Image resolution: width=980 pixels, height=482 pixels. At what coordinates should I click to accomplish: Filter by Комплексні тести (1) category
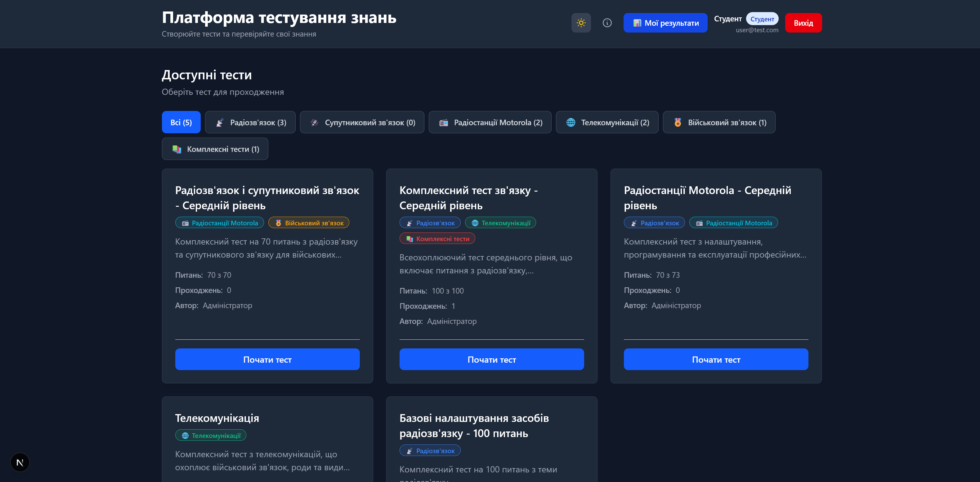tap(215, 149)
